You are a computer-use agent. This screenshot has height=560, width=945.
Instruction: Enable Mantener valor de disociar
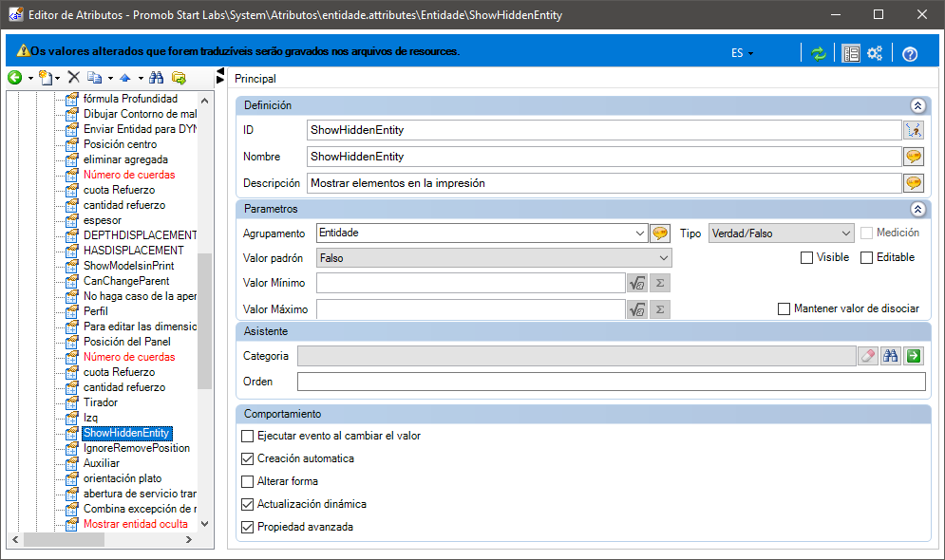click(x=784, y=308)
